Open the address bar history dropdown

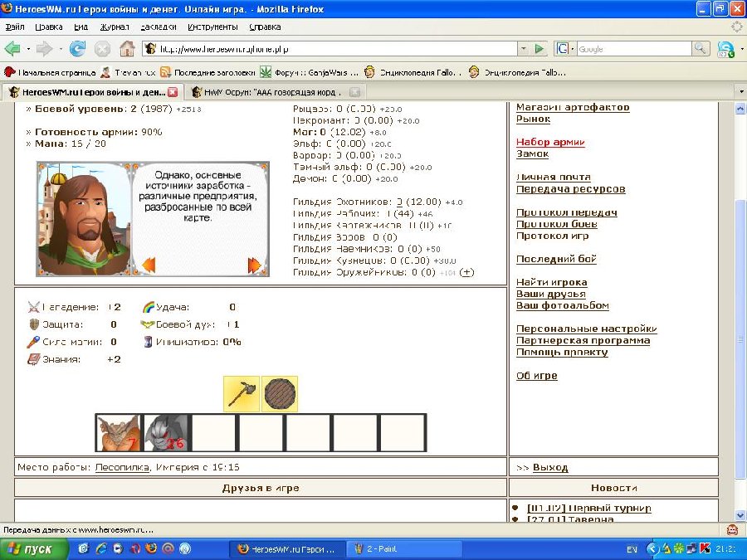[523, 49]
